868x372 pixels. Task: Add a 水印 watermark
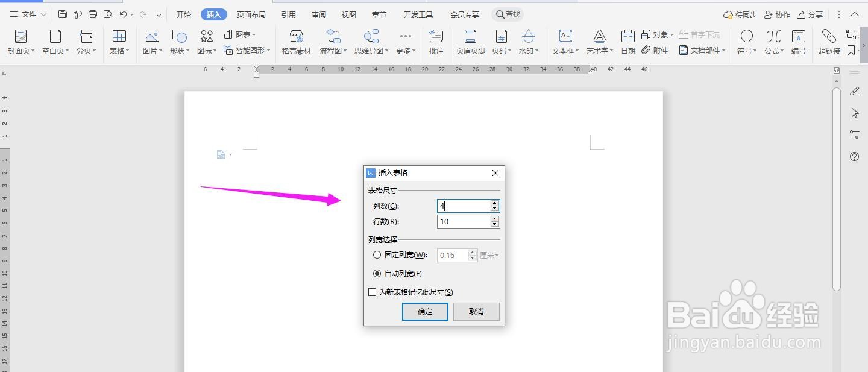[x=529, y=42]
